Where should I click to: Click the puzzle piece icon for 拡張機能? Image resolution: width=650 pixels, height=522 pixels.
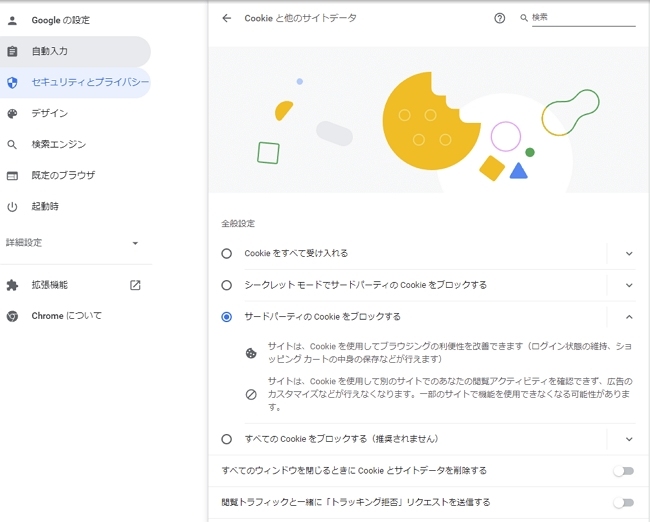(12, 285)
